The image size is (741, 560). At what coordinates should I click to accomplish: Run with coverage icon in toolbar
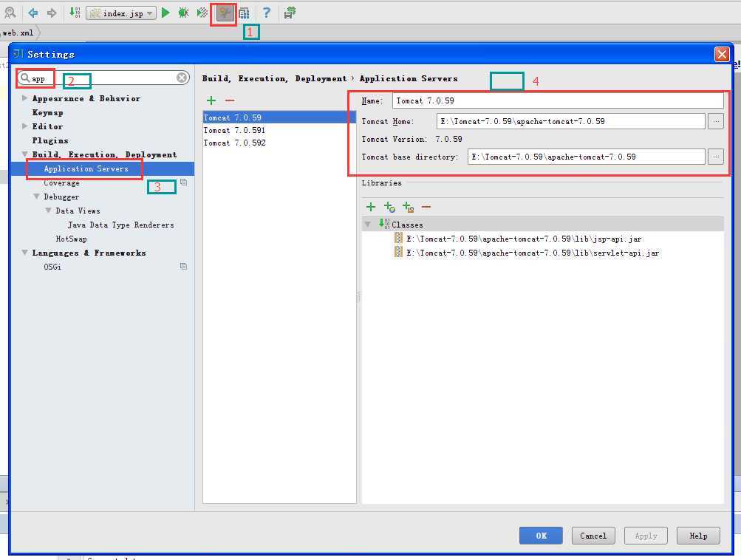[x=202, y=13]
